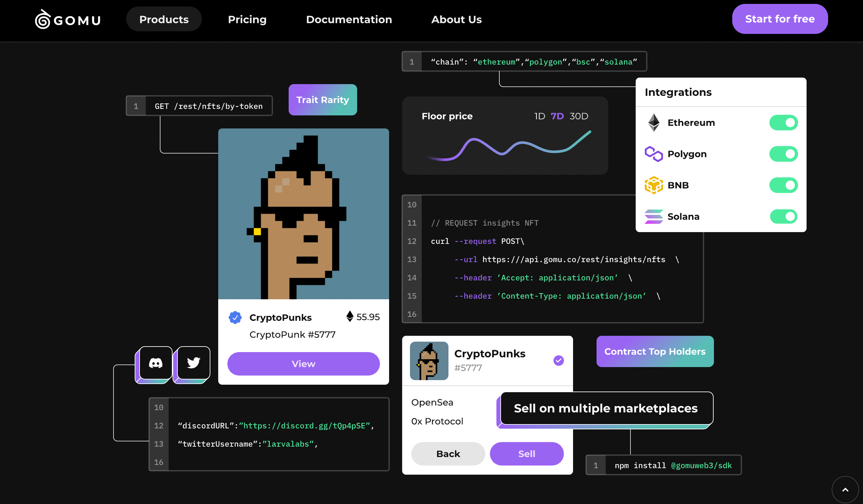Toggle the BNB integration switch

[x=783, y=185]
